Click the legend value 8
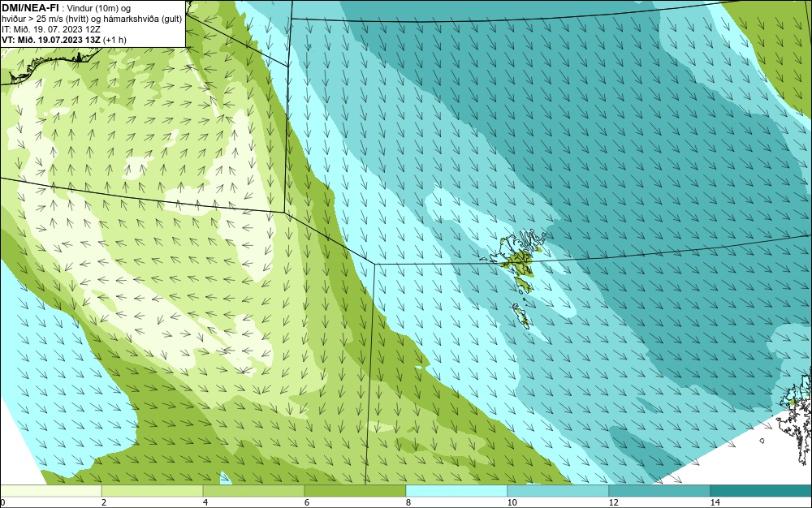 tap(408, 502)
